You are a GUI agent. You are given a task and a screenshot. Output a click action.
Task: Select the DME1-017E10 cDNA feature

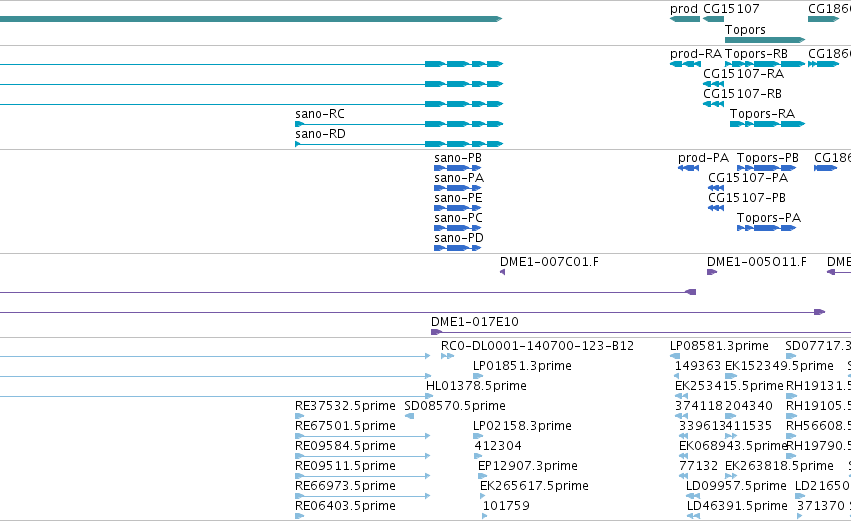coord(640,332)
